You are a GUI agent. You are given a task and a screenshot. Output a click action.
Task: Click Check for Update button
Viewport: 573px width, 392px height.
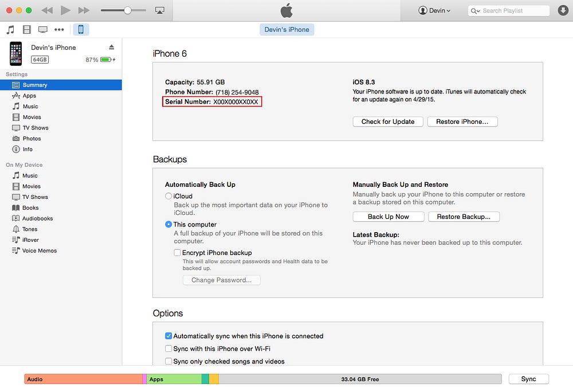pos(388,121)
